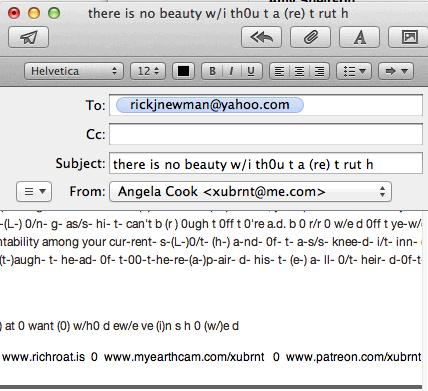Image resolution: width=428 pixels, height=391 pixels.
Task: Open the photo browser button
Action: 408,37
